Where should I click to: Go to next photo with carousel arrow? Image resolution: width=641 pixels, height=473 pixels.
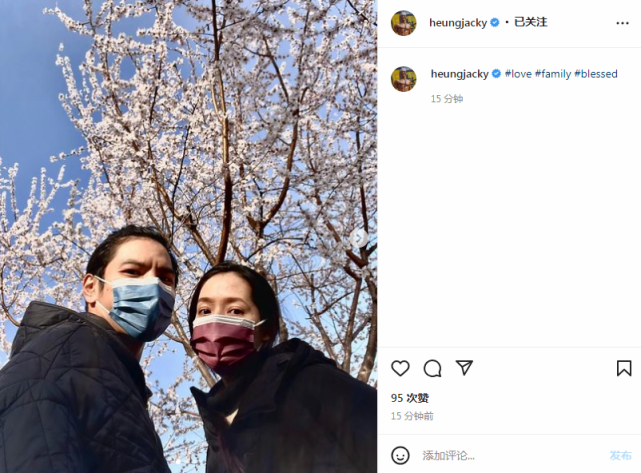359,238
